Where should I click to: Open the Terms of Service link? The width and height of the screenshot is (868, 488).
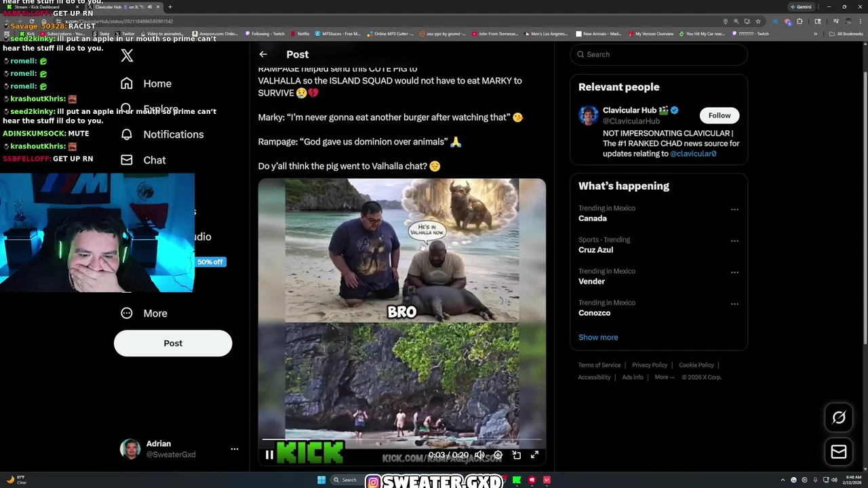tap(599, 365)
